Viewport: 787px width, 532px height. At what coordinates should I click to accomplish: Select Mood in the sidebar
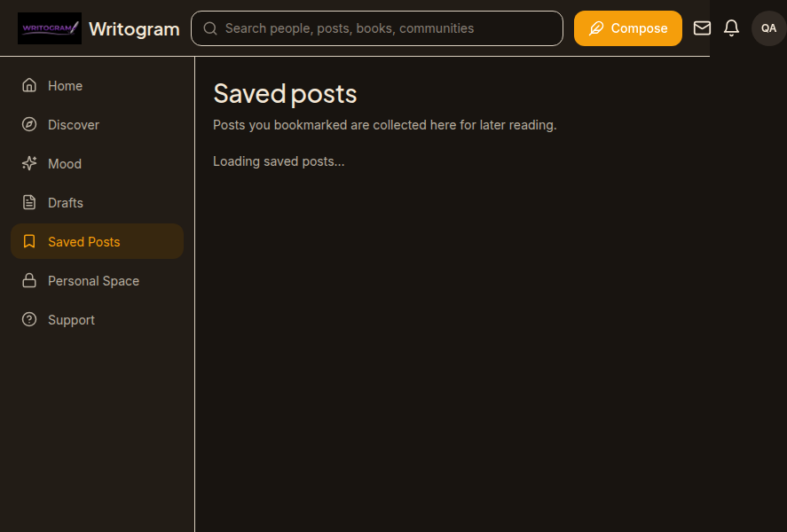(x=97, y=164)
